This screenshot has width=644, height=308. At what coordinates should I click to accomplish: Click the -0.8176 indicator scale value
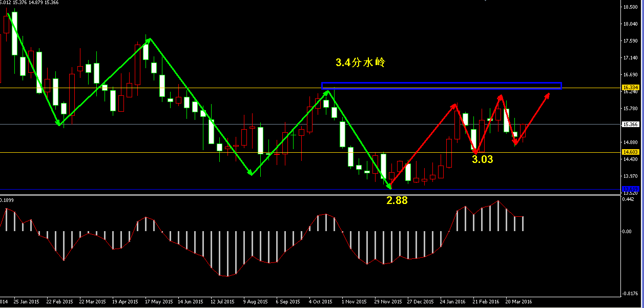[x=630, y=294]
